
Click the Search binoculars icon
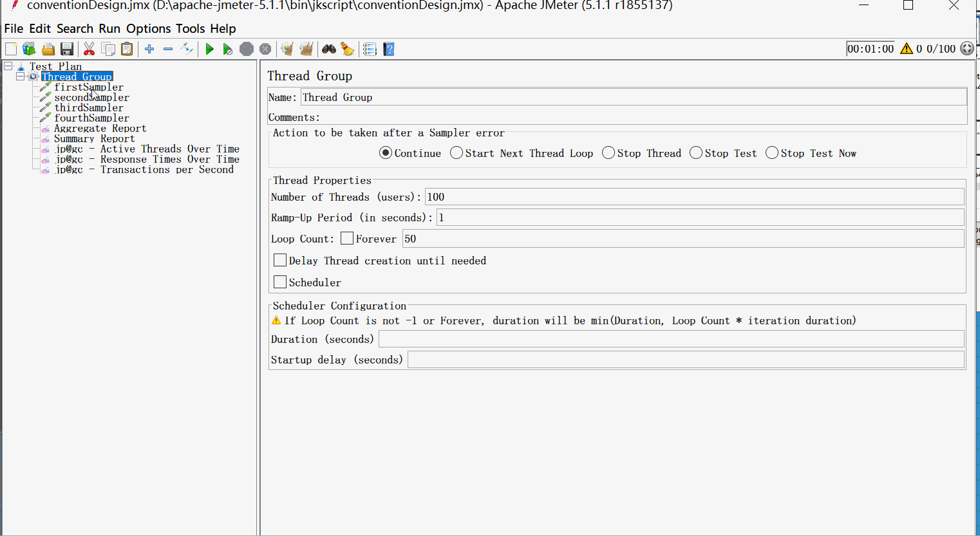click(329, 50)
